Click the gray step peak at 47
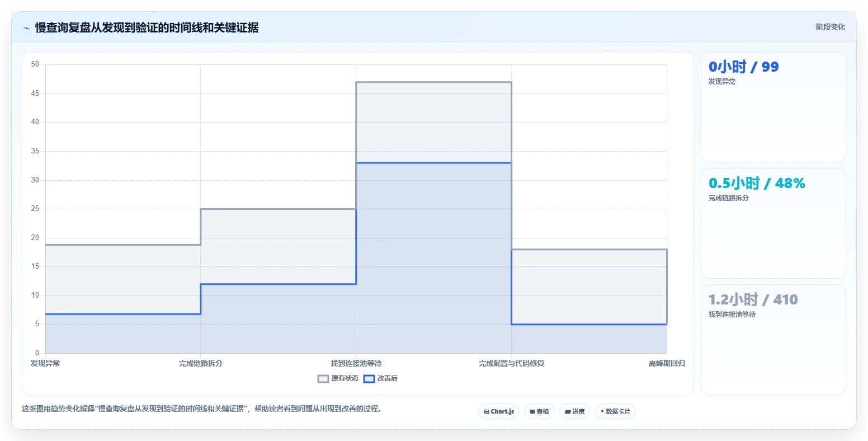 click(x=433, y=82)
